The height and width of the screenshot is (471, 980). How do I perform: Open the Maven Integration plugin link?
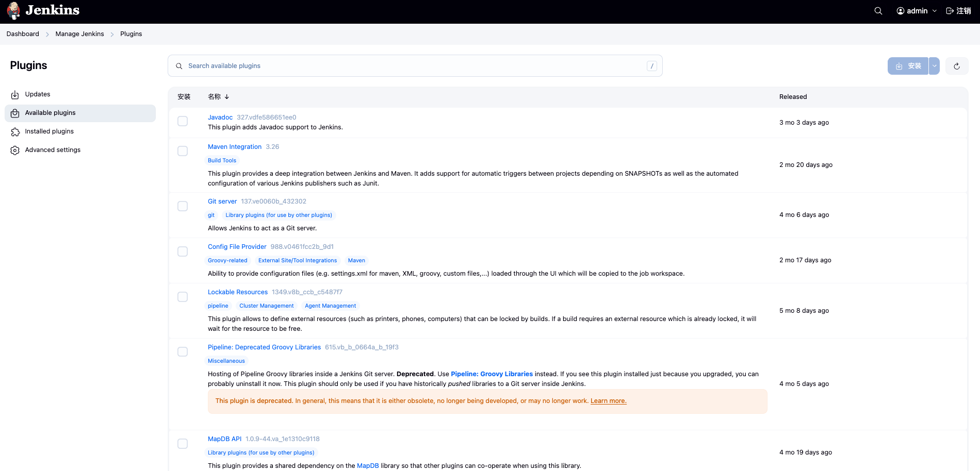[235, 147]
